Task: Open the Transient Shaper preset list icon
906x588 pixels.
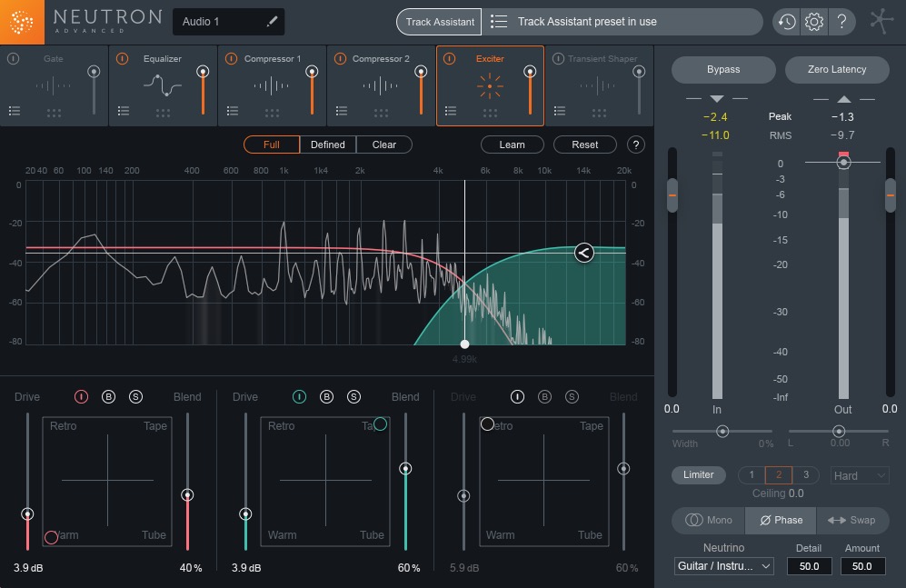Action: click(x=559, y=111)
